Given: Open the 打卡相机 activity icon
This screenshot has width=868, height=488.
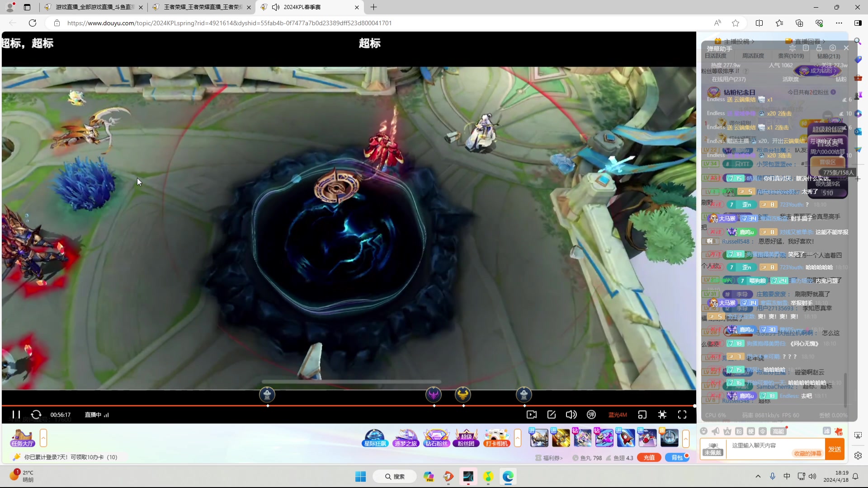Looking at the screenshot, I should point(497,438).
